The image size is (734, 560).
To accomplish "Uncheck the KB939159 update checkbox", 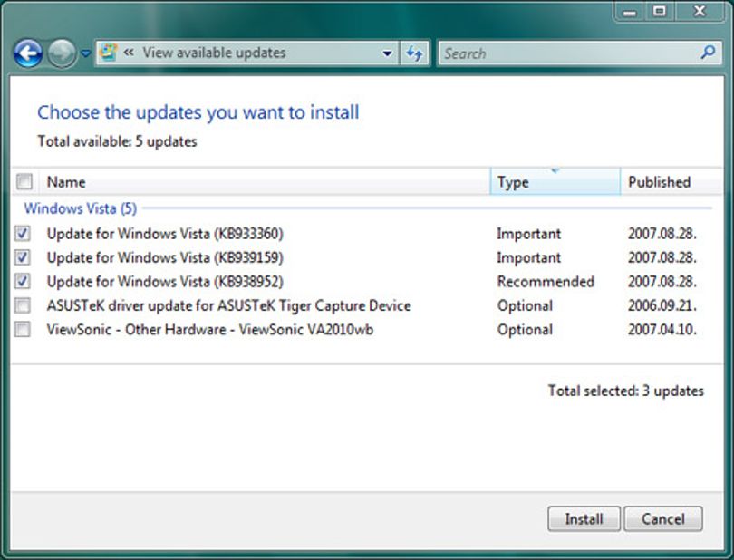I will coord(23,257).
